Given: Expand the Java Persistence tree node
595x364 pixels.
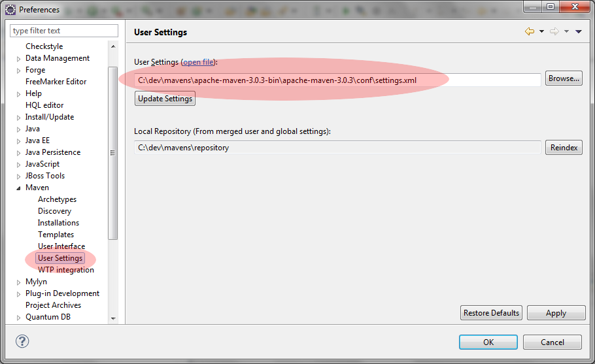Looking at the screenshot, I should point(19,153).
